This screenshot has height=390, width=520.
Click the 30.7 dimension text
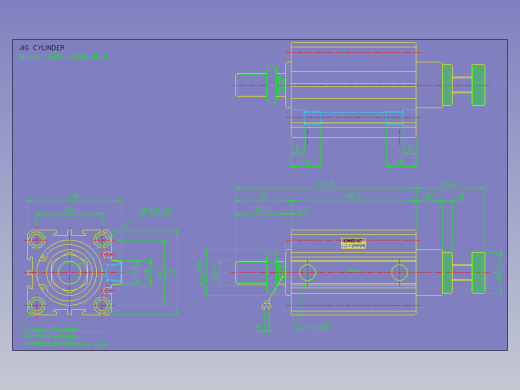click(261, 209)
